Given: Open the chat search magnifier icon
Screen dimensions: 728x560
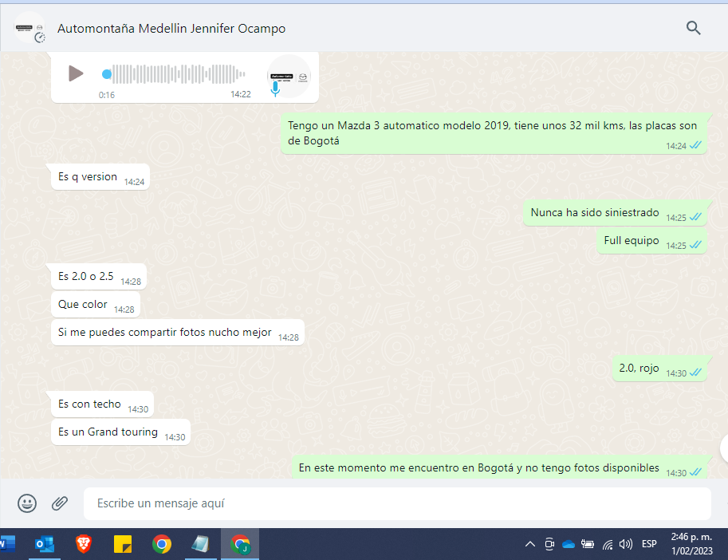Looking at the screenshot, I should pos(693,29).
